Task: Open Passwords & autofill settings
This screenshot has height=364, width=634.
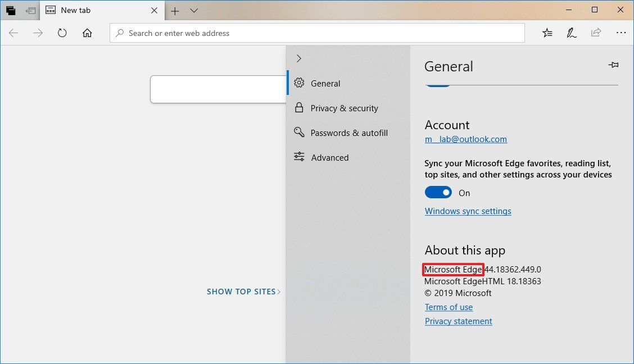Action: pos(349,133)
